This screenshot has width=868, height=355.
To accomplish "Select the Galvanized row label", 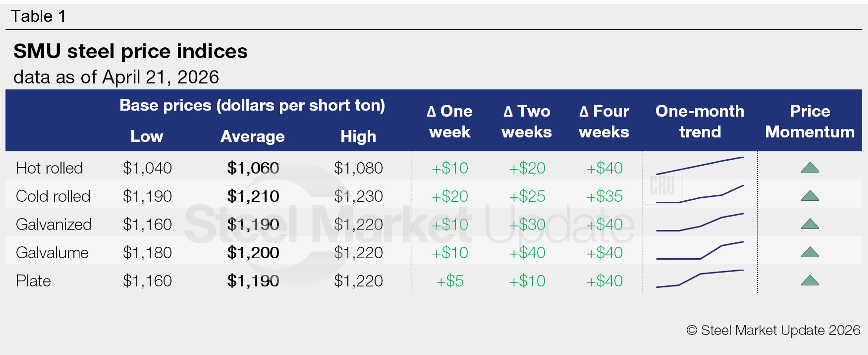I will click(x=54, y=225).
